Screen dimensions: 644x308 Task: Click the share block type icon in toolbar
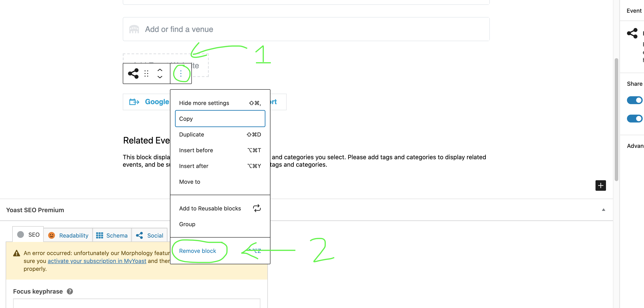click(133, 73)
